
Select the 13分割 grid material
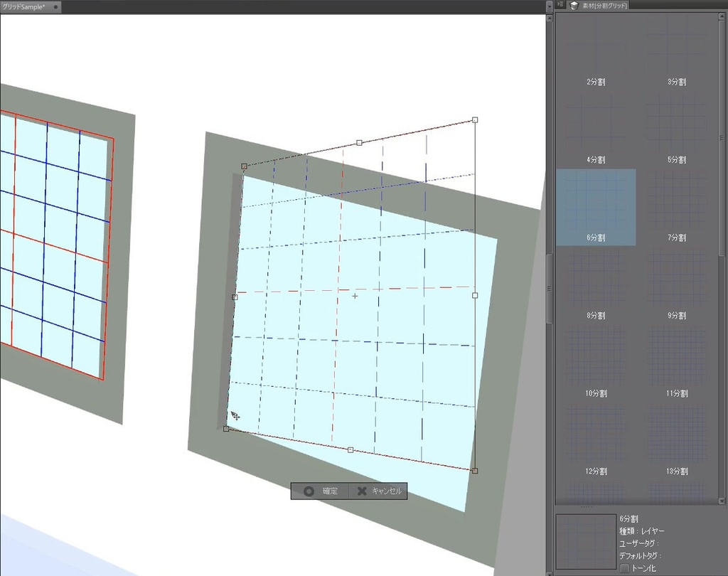click(674, 439)
